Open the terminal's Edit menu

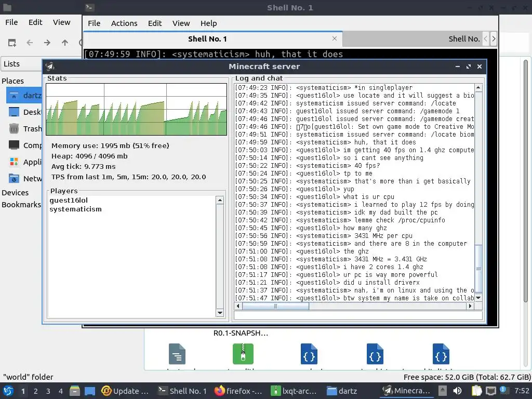[x=155, y=23]
